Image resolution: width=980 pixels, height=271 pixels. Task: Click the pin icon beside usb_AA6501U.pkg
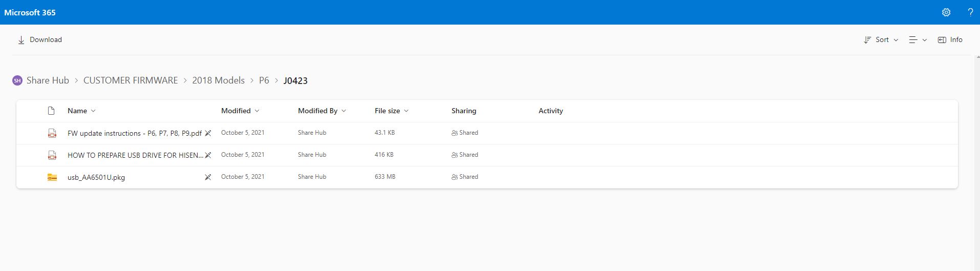pos(208,177)
